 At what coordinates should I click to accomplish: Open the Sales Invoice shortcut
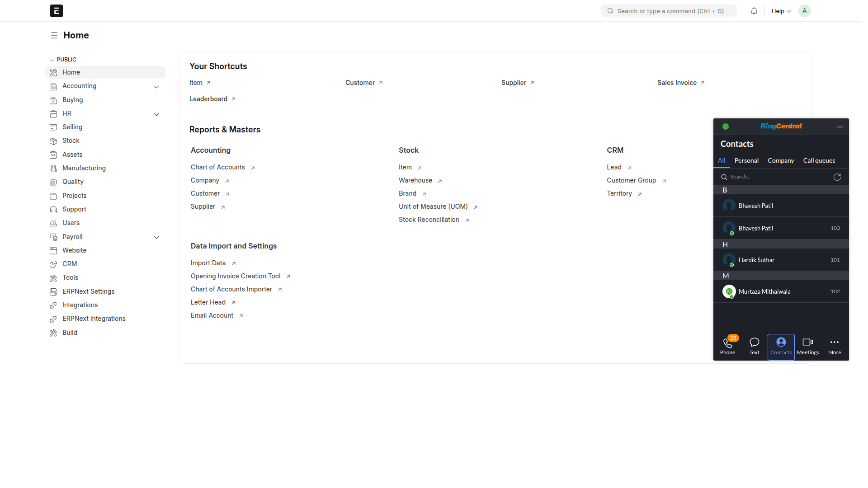[x=677, y=83]
